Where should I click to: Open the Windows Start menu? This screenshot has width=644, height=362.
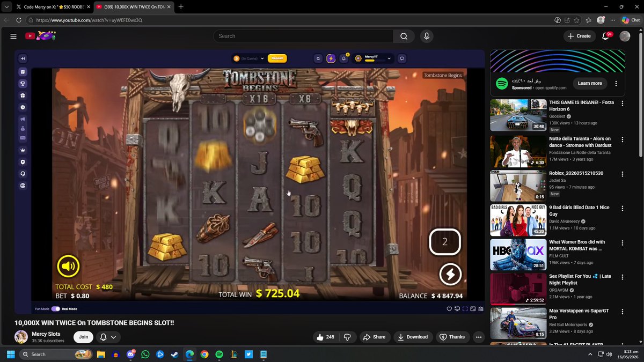pyautogui.click(x=10, y=354)
